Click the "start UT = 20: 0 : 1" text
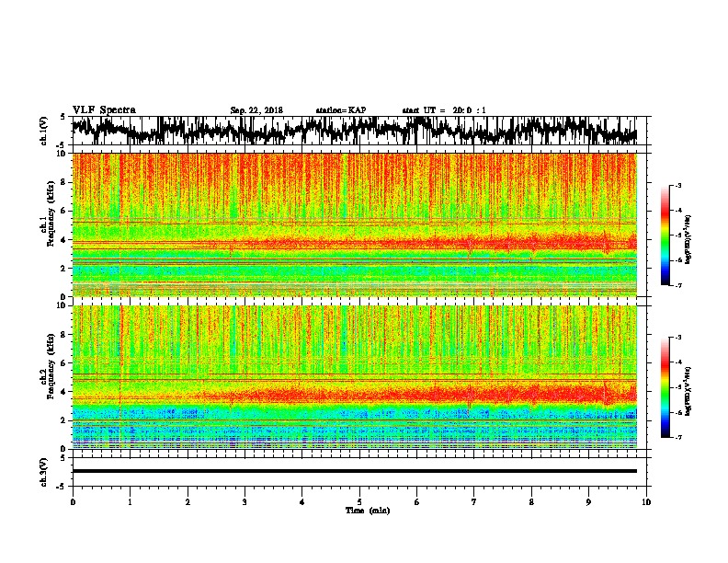 coord(444,110)
